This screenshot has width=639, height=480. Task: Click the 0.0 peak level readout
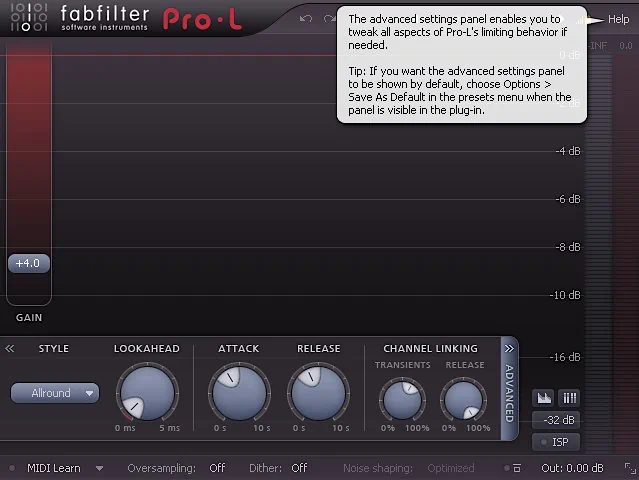(626, 46)
